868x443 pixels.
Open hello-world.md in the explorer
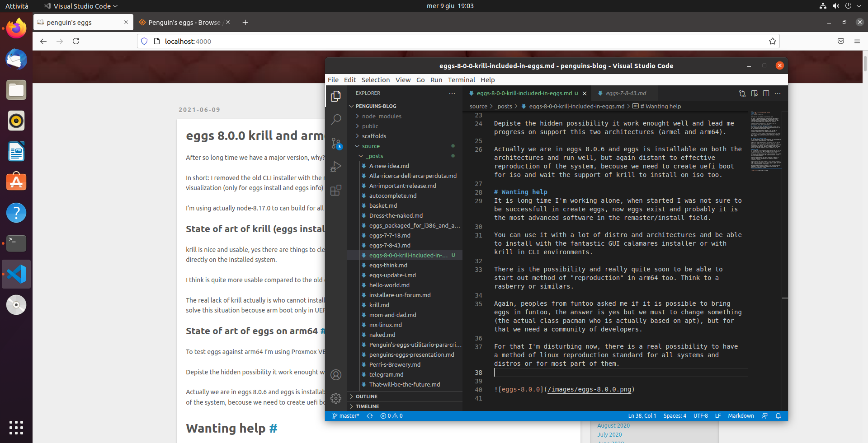(389, 285)
